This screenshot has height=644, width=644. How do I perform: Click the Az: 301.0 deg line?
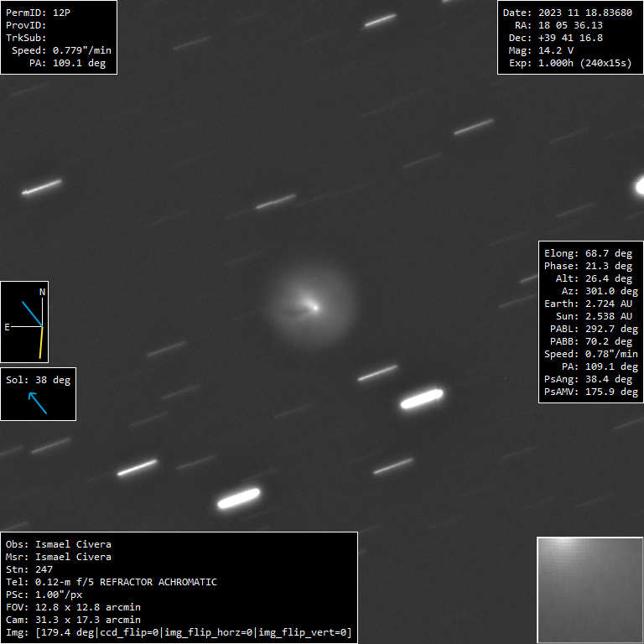(x=600, y=291)
